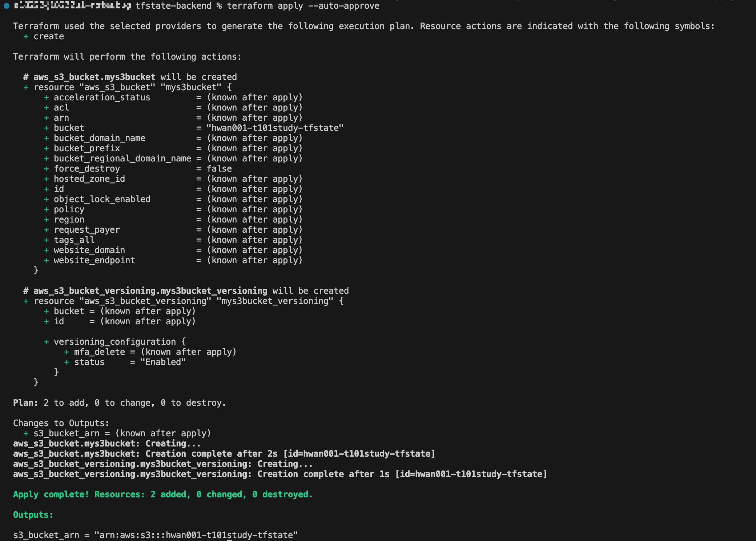Click the bucket name "hwan001-t101study-tfstate" value

pyautogui.click(x=275, y=128)
